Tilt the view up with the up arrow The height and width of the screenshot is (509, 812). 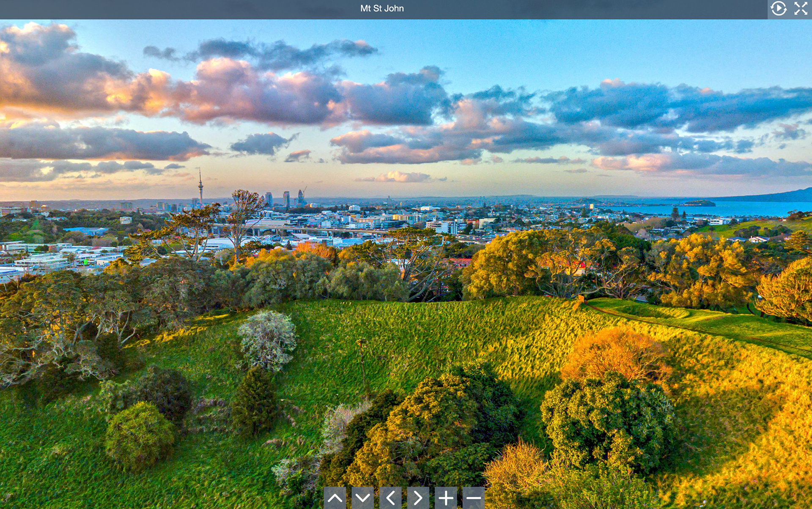pyautogui.click(x=335, y=498)
